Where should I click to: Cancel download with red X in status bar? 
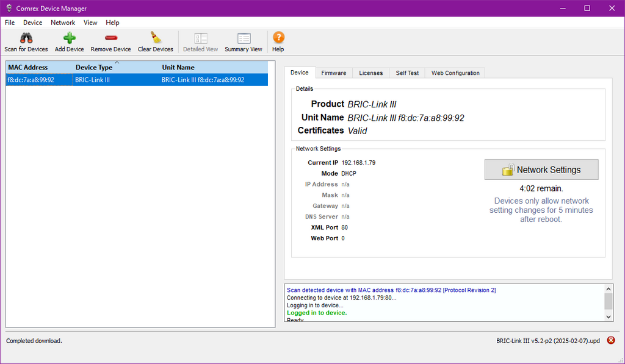610,340
